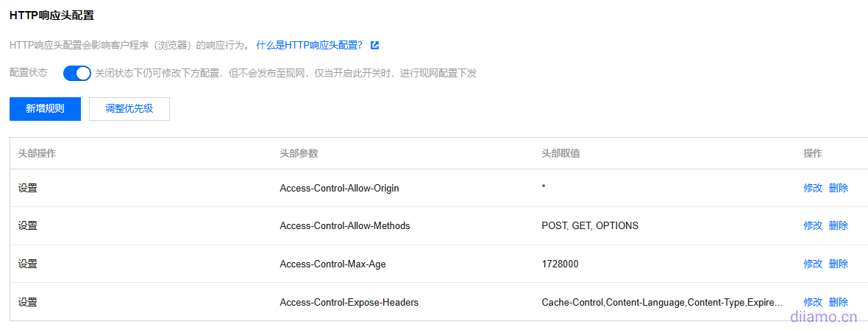Select the truncated Cache-Control header value
Viewport: 868px width, 330px height.
662,302
